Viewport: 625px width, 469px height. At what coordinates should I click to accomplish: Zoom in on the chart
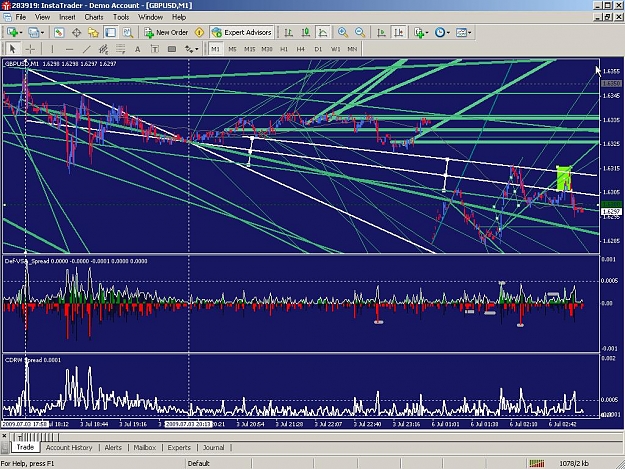coord(342,33)
